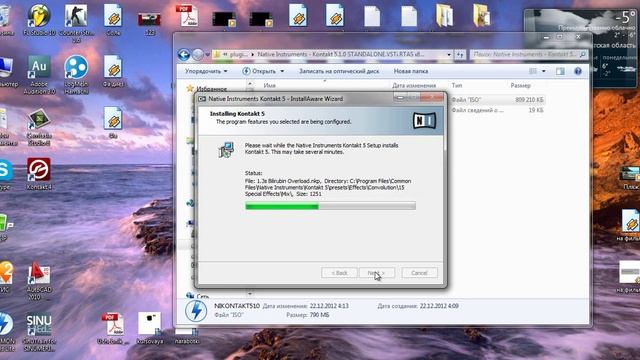Click the Explorer search input field

529,54
